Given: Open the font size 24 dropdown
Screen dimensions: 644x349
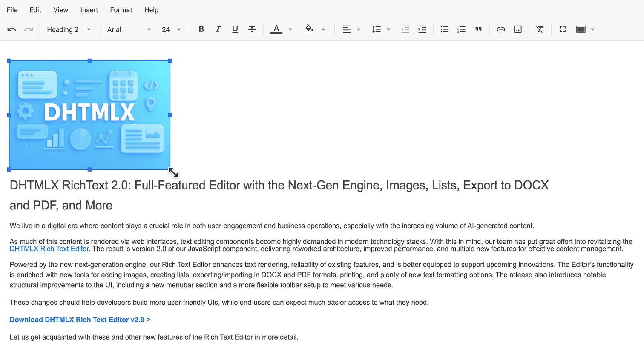Looking at the screenshot, I should pyautogui.click(x=171, y=29).
